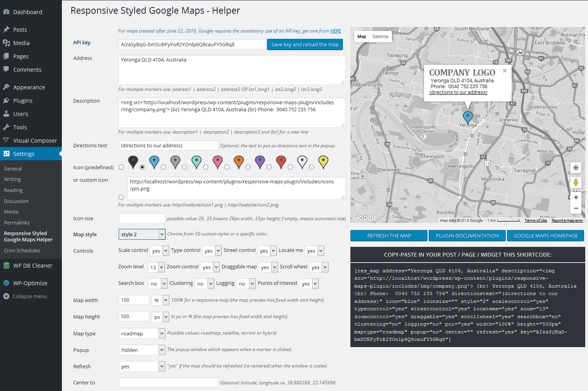Open the Map style dropdown
588x391 pixels.
[142, 234]
